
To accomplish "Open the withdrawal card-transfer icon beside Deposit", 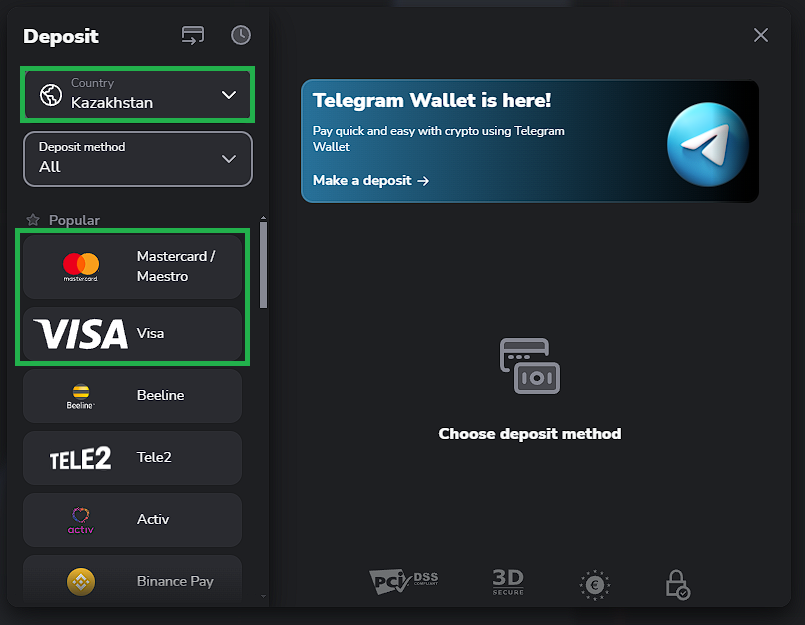I will 193,35.
